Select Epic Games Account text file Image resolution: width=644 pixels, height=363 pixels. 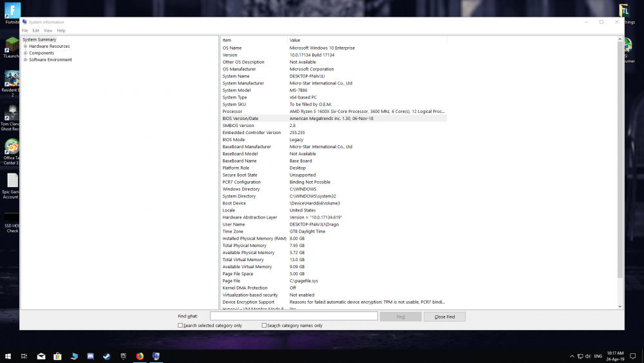(12, 186)
